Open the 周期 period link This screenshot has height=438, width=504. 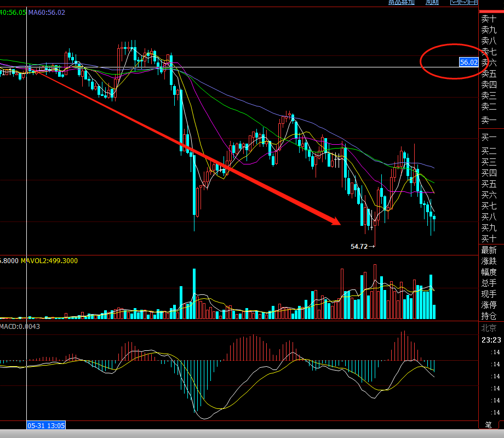(x=432, y=2)
